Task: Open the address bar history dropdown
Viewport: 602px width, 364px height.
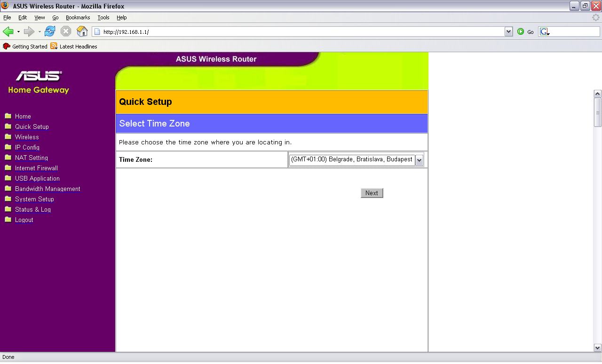Action: tap(508, 32)
